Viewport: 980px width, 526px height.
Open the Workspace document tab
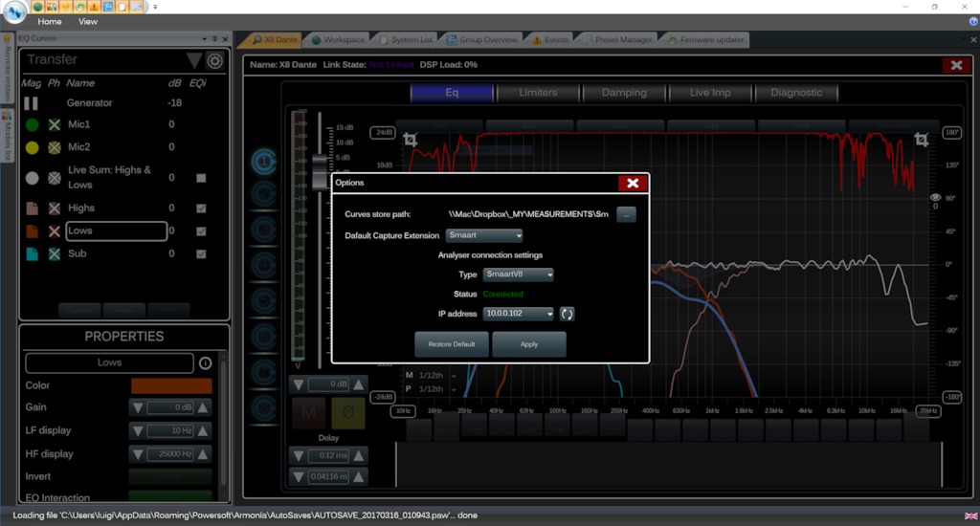click(338, 39)
